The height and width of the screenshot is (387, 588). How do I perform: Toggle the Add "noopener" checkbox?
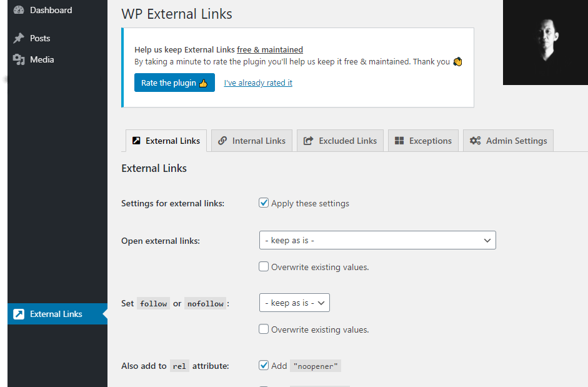tap(264, 366)
